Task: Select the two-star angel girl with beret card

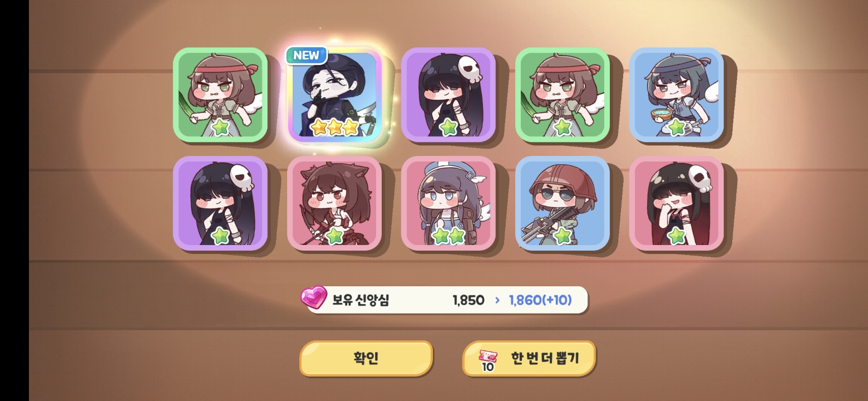Action: pos(448,203)
